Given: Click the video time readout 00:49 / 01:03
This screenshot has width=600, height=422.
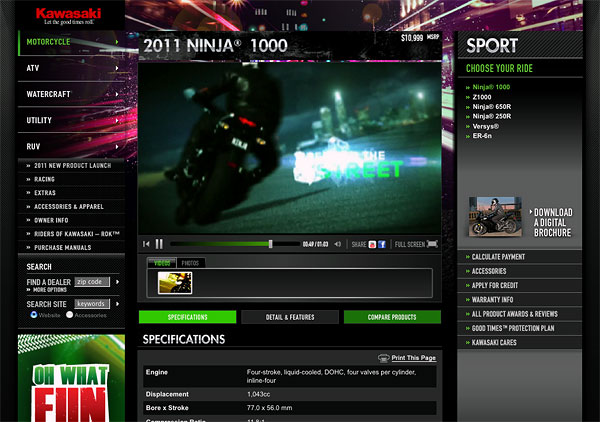Looking at the screenshot, I should [315, 244].
